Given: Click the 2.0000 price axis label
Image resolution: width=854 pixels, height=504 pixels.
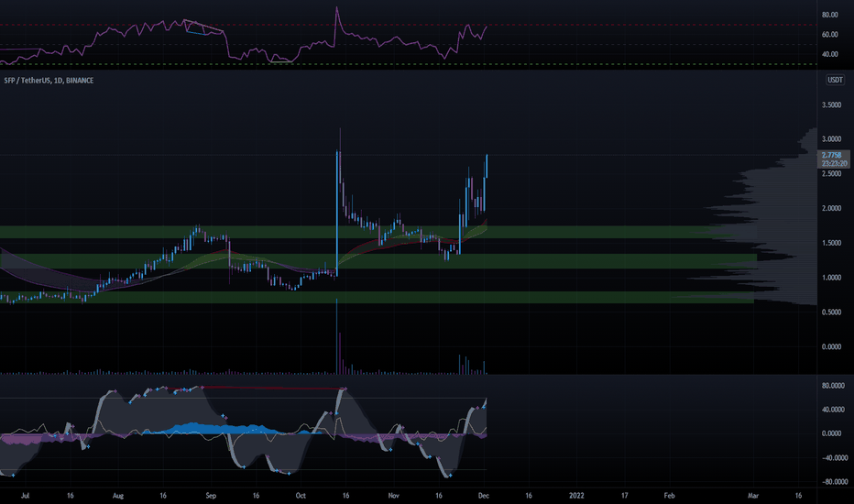Looking at the screenshot, I should (x=831, y=208).
